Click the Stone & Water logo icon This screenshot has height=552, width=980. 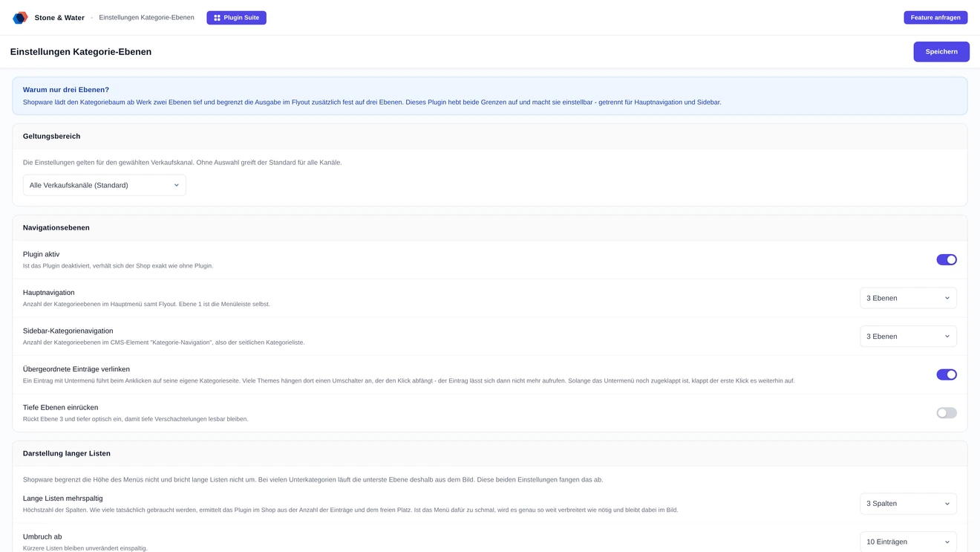(x=20, y=18)
